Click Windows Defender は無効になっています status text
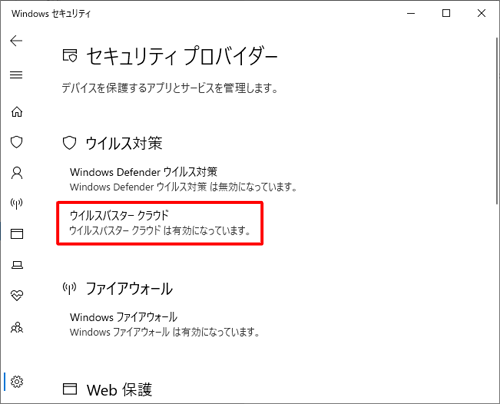Viewport: 500px width, 404px height. pos(183,187)
